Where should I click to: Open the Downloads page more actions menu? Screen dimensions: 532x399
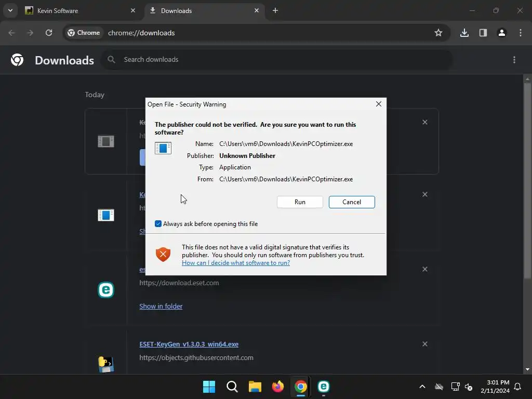point(514,60)
